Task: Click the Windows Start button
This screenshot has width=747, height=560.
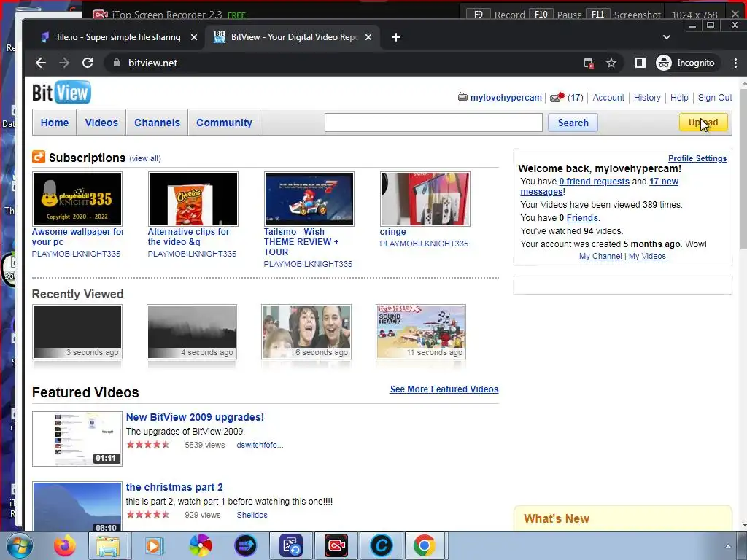Action: point(19,545)
